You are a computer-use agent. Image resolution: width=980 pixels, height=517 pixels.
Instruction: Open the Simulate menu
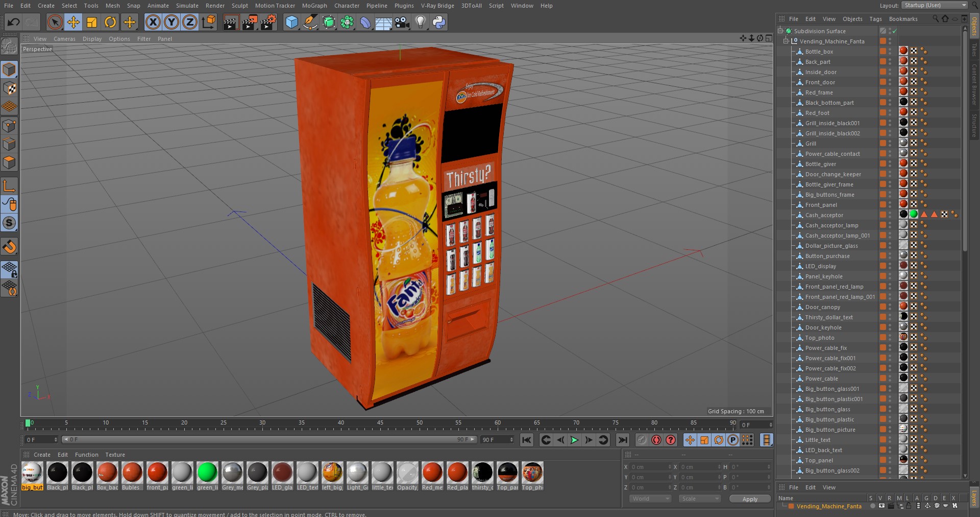coord(187,6)
